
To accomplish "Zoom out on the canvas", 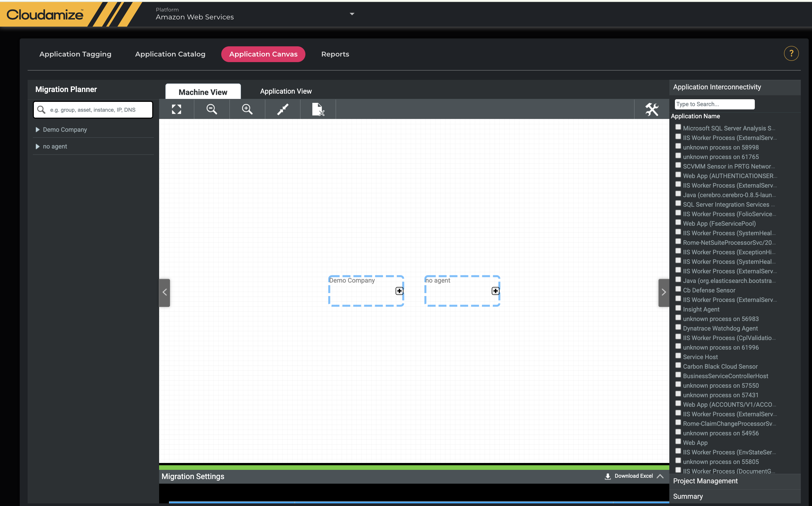I will 212,109.
